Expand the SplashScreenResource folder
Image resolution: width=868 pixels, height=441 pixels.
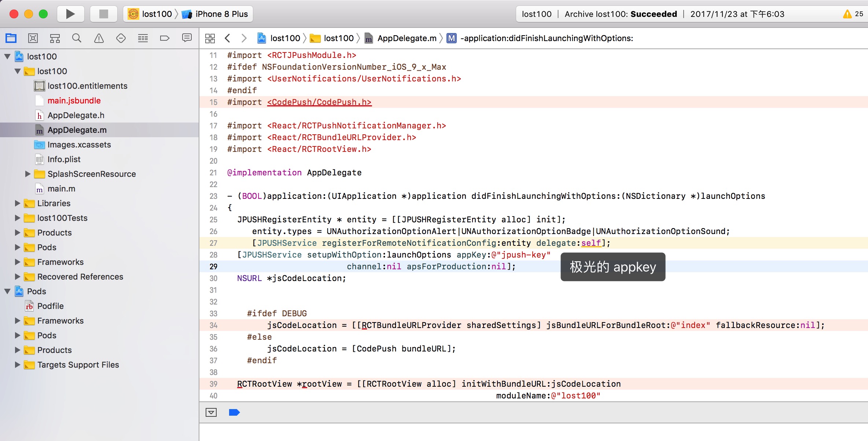[x=28, y=174]
